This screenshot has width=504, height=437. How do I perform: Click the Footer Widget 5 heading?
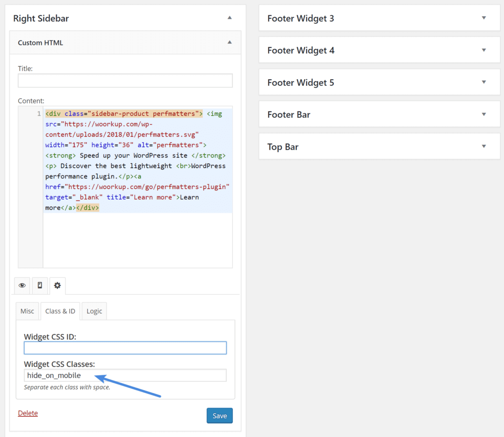coord(301,83)
